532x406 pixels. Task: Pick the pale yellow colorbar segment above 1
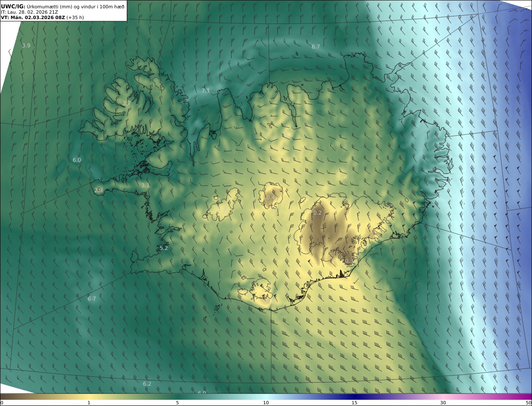pos(89,396)
